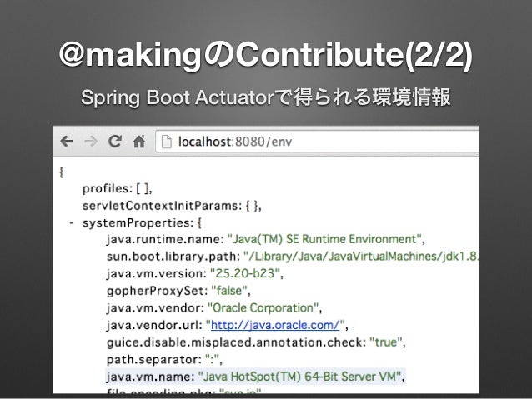Reload the page with the refresh icon
532x399 pixels.
pos(115,141)
